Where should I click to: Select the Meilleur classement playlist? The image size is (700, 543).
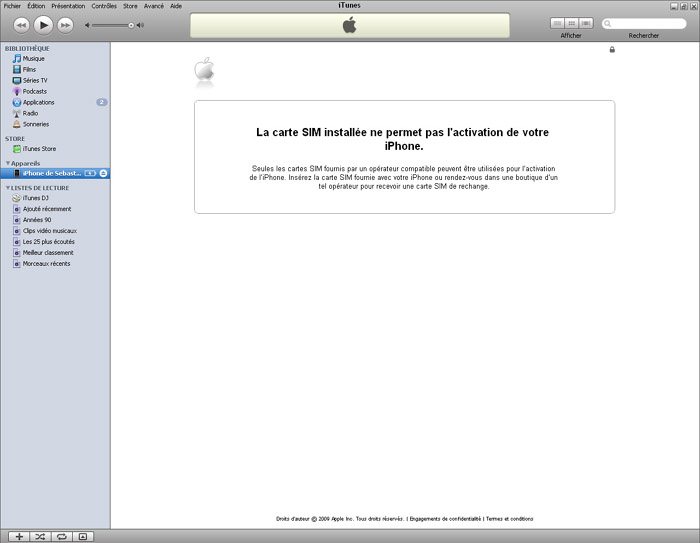pyautogui.click(x=55, y=253)
